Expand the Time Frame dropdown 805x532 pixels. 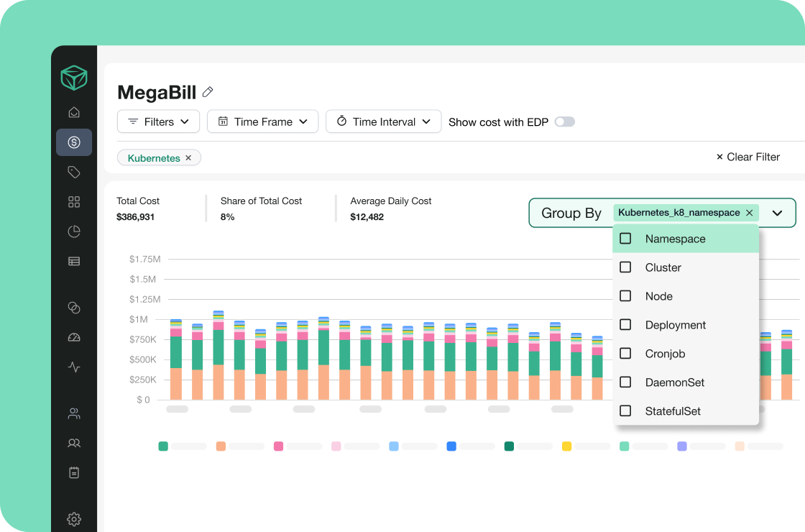point(262,122)
